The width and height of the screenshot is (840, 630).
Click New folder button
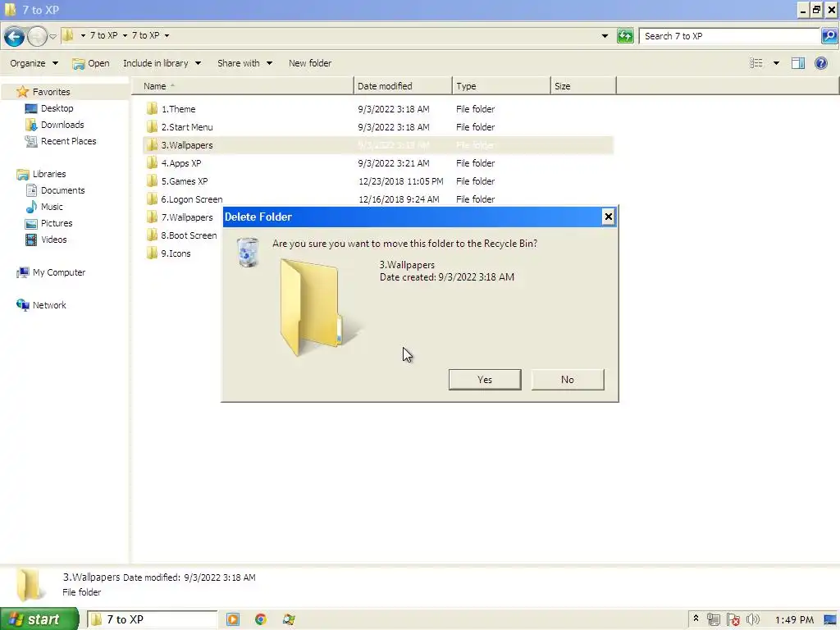point(309,63)
